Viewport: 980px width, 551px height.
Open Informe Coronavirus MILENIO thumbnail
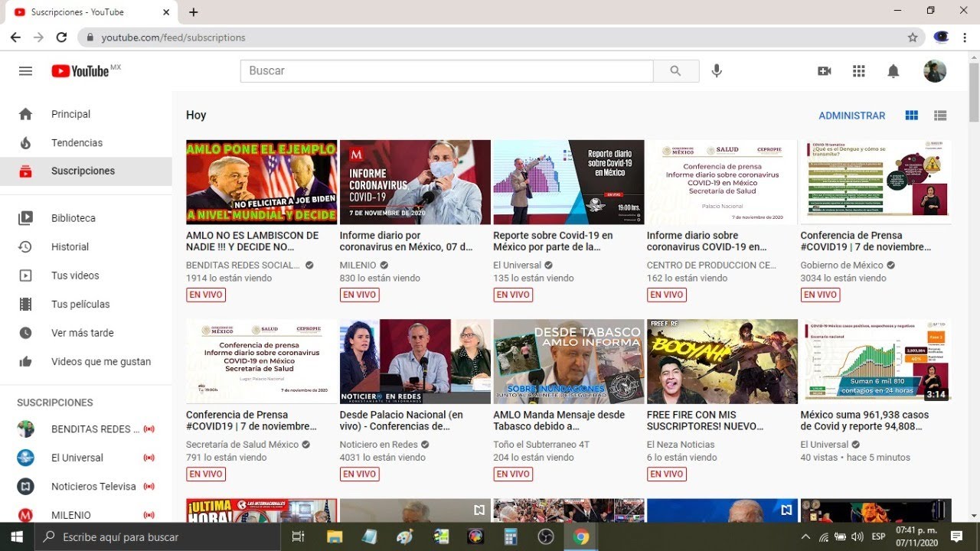415,182
